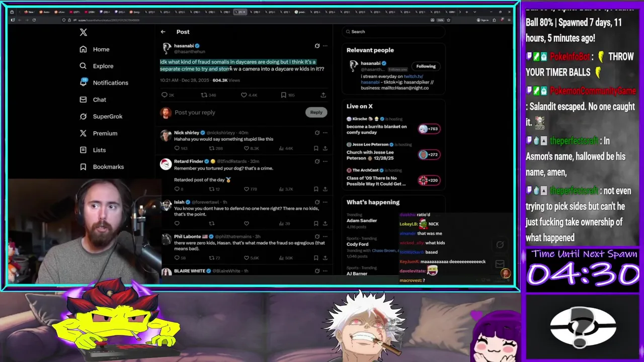
Task: Click the Following button for hasanabi
Action: click(426, 66)
